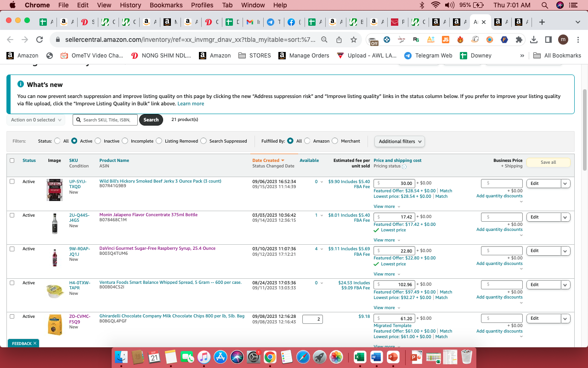Launch Safari from the Dock
This screenshot has width=588, height=368.
[x=303, y=357]
